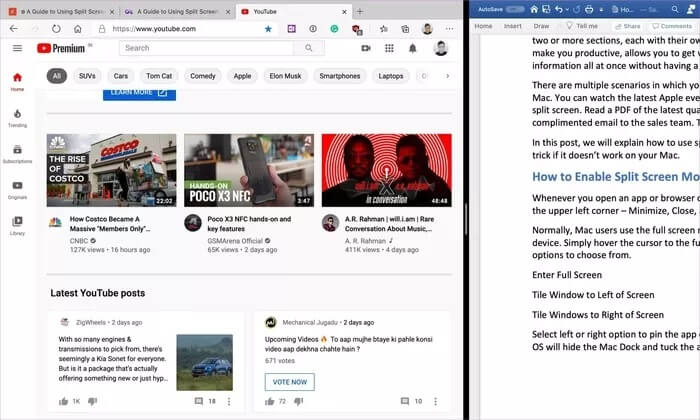Open Library in YouTube sidebar

point(17,226)
